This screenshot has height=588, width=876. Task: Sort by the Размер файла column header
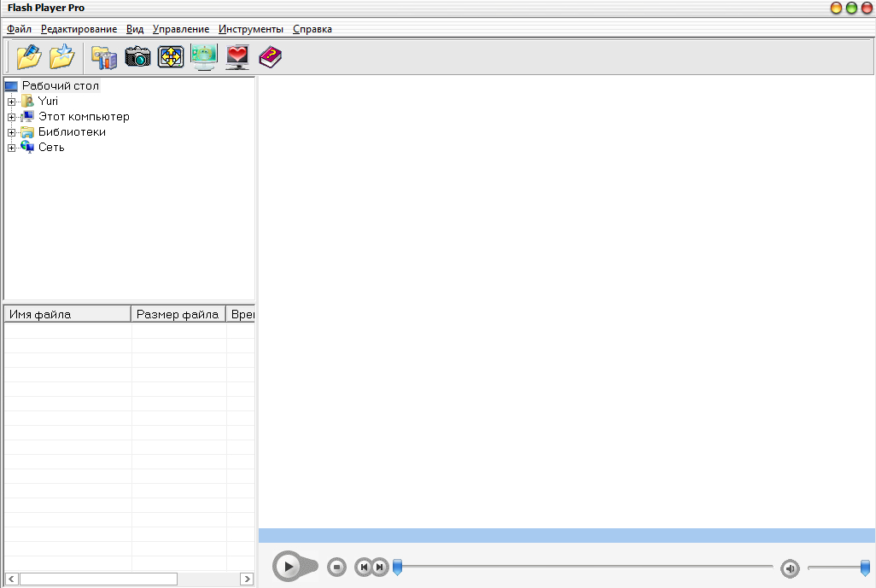coord(178,314)
